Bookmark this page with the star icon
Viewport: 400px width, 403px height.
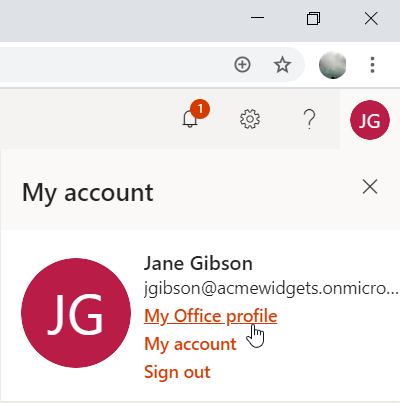(x=282, y=64)
